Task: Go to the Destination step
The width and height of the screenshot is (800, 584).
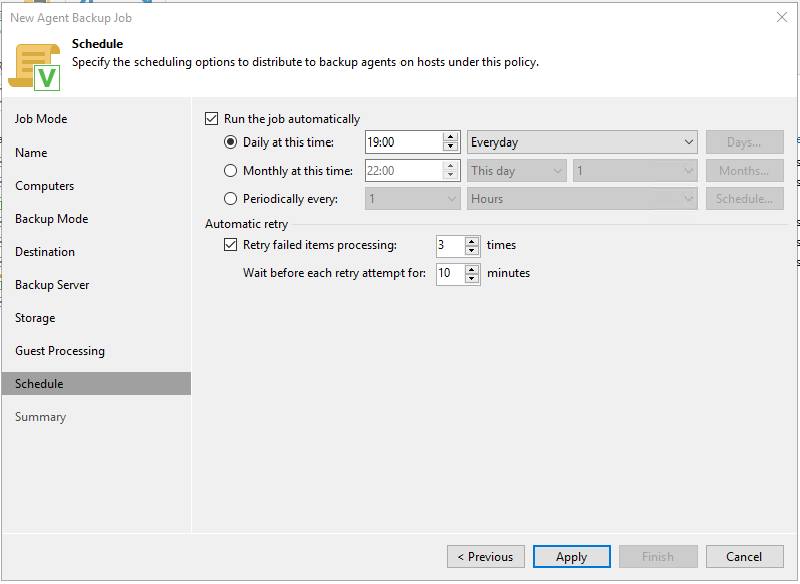Action: (x=45, y=252)
